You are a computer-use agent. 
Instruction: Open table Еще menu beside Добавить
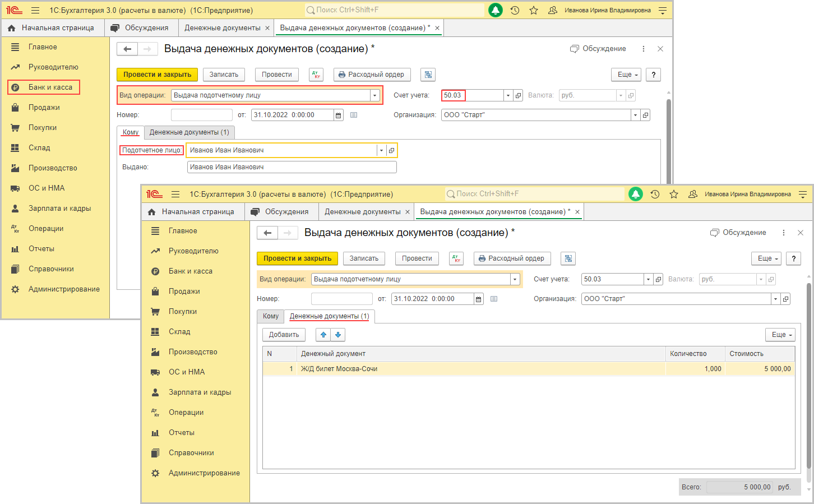point(780,335)
